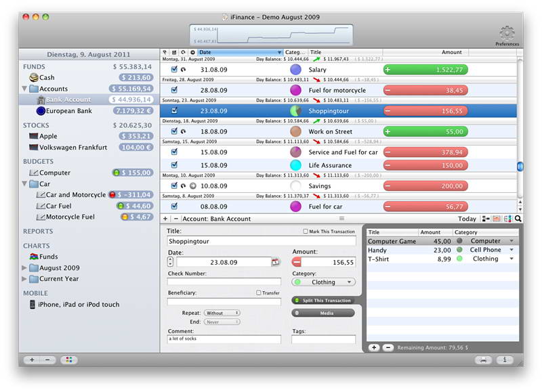
Task: Click the Life Assurance cyan category circle
Action: pyautogui.click(x=295, y=165)
